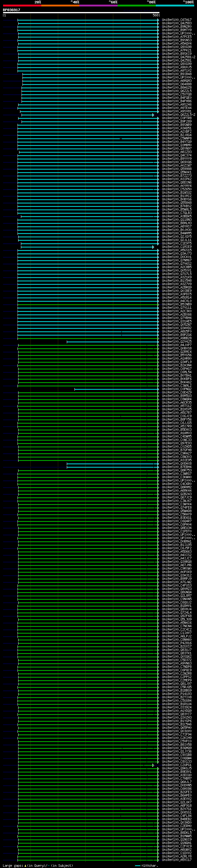This screenshot has width=197, height=868.
Task: Open hit label UniRef100_C4C6R0
Action: coord(177,484)
